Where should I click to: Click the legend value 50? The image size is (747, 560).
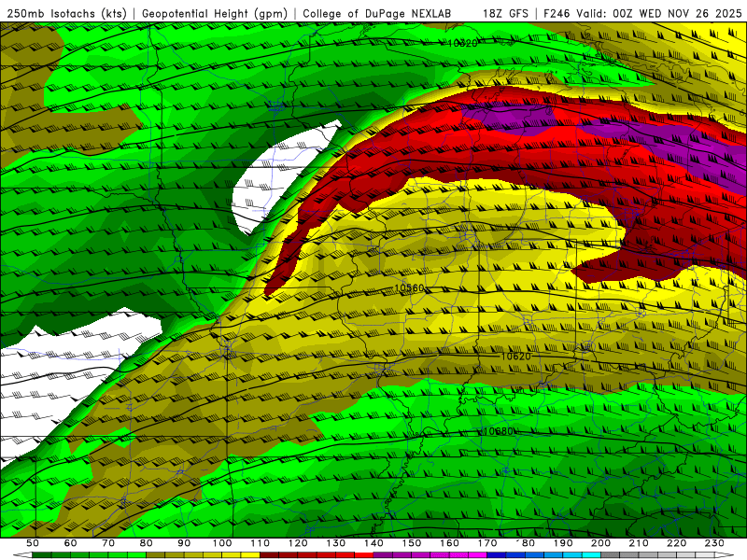click(x=33, y=543)
